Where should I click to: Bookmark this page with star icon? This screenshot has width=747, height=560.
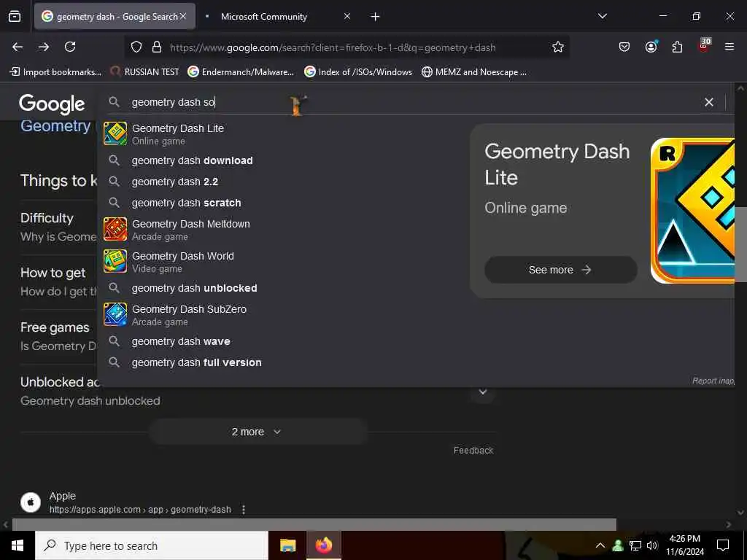pyautogui.click(x=558, y=47)
